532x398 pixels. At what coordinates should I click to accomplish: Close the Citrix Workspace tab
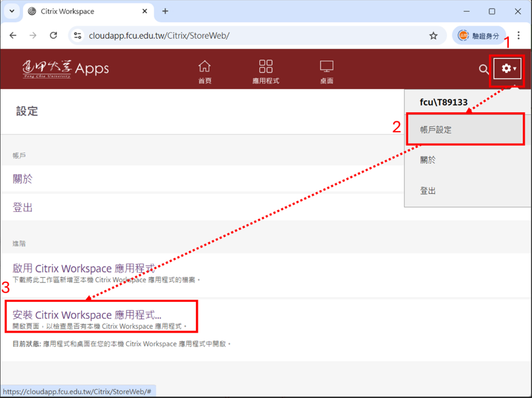tap(144, 11)
